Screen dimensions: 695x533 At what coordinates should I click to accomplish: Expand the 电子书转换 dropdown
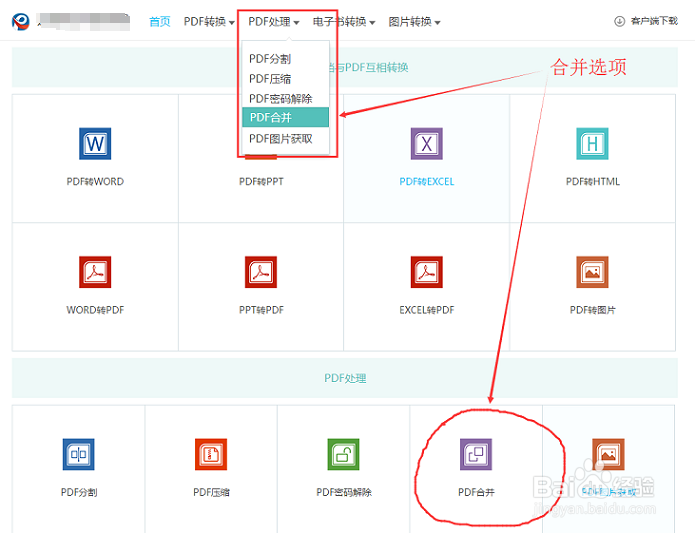(344, 22)
